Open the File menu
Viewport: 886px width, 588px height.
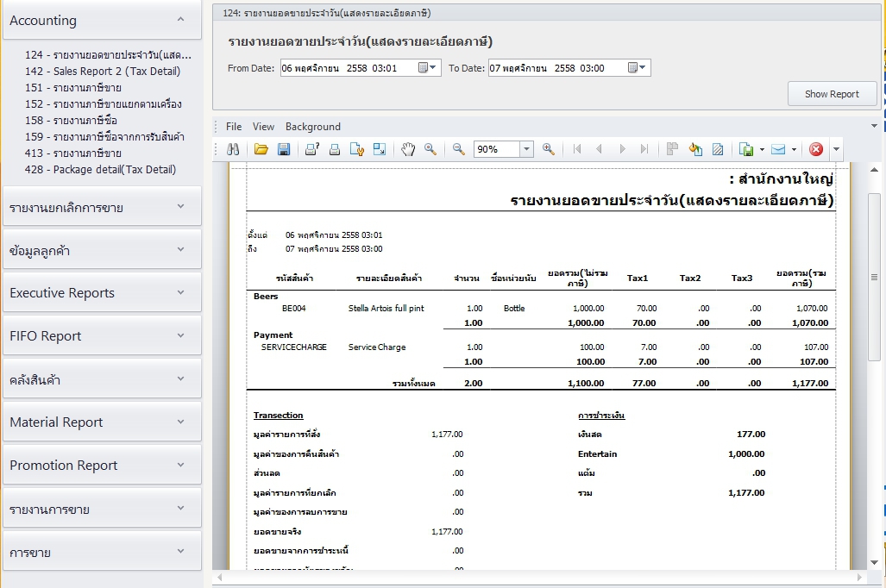(234, 127)
